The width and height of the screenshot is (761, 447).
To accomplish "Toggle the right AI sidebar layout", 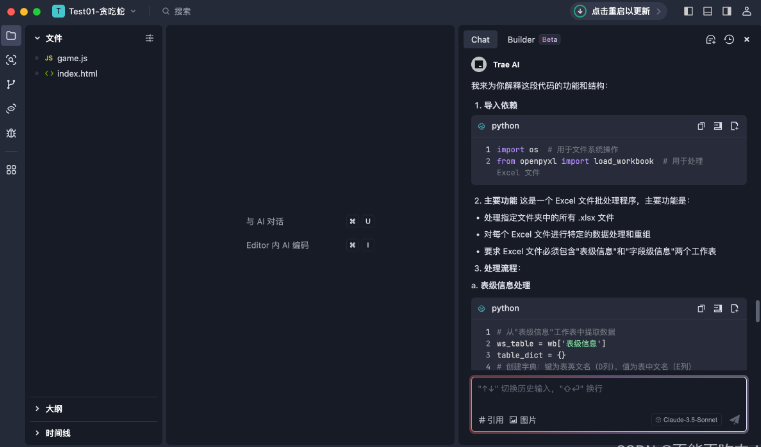I will click(x=728, y=11).
